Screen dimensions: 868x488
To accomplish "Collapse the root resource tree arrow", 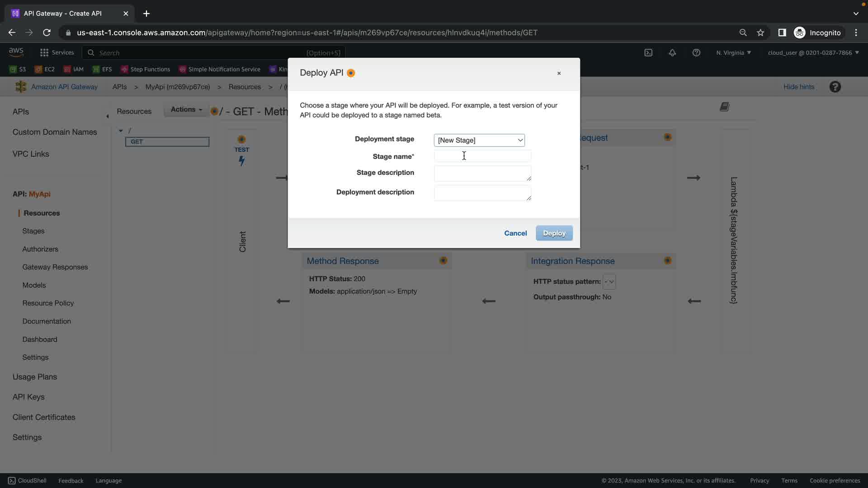I will (x=121, y=131).
